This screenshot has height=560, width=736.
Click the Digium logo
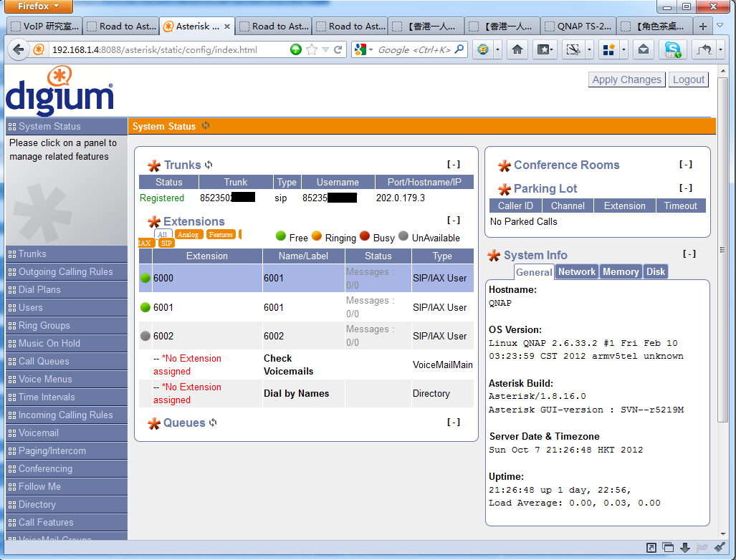(x=59, y=91)
